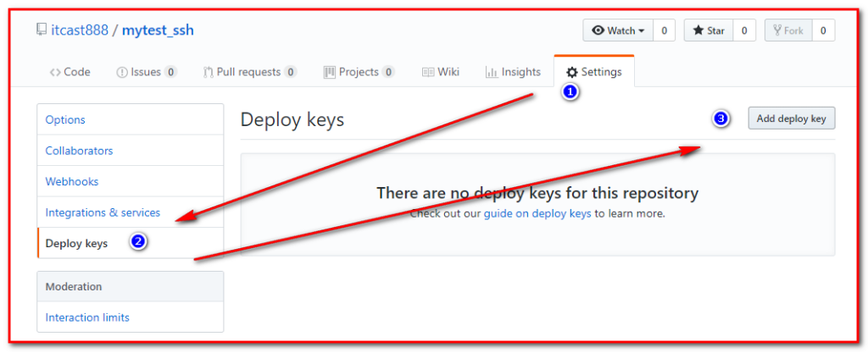Open Webhooks in the settings sidebar
Screen dimensions: 868x353
tap(130, 182)
